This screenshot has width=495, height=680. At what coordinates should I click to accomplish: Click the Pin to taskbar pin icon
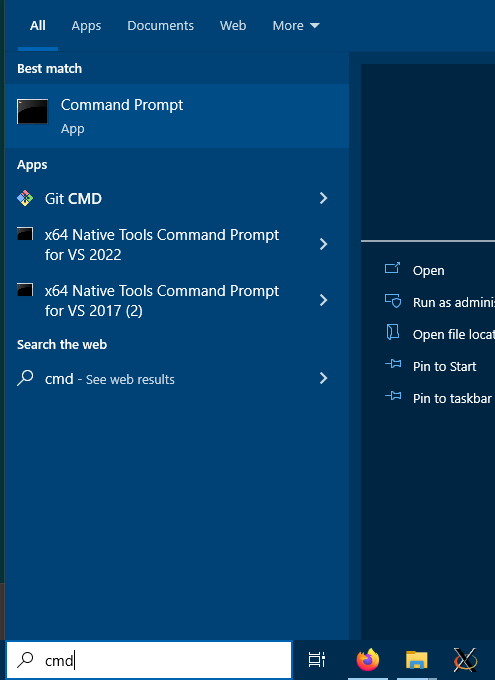pyautogui.click(x=393, y=396)
